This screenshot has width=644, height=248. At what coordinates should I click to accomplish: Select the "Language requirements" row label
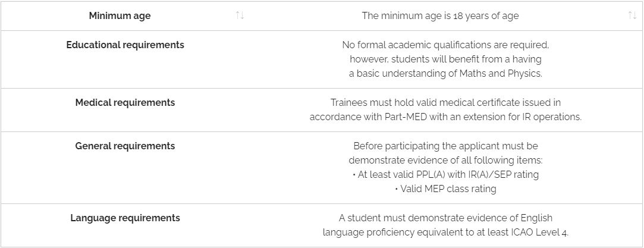[125, 218]
